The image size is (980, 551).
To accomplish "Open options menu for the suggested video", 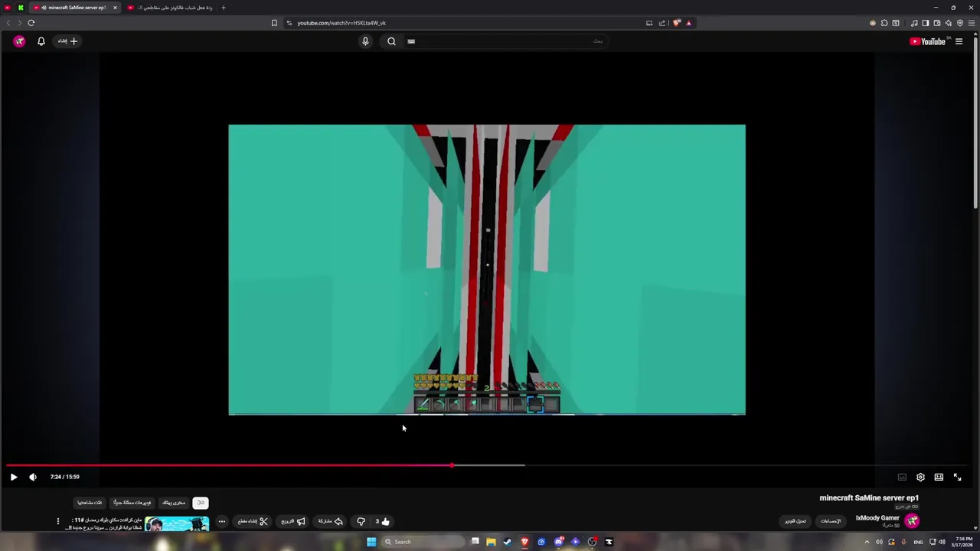I will (x=57, y=521).
